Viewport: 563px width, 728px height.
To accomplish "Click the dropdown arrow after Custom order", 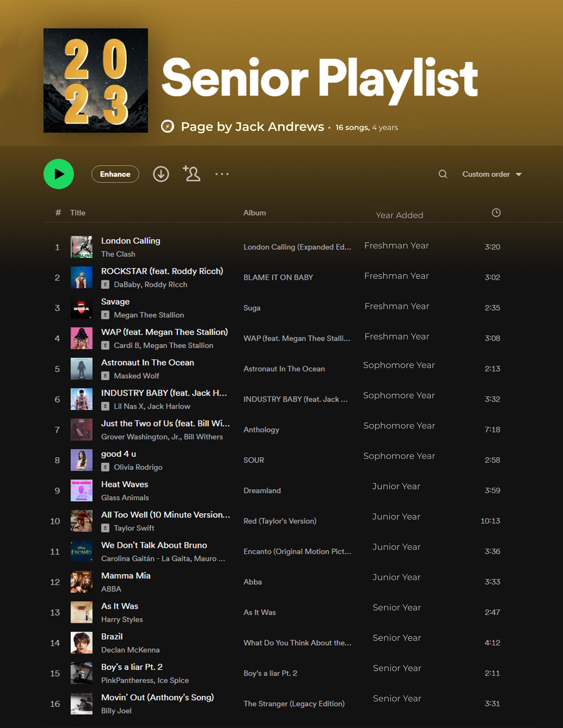I will pos(519,174).
